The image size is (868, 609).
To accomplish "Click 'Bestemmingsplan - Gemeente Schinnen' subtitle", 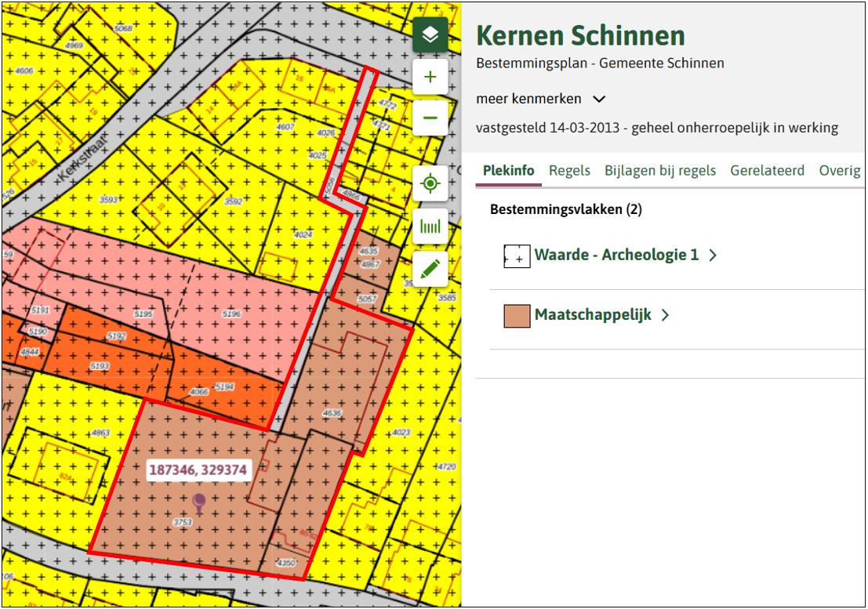I will [x=600, y=63].
